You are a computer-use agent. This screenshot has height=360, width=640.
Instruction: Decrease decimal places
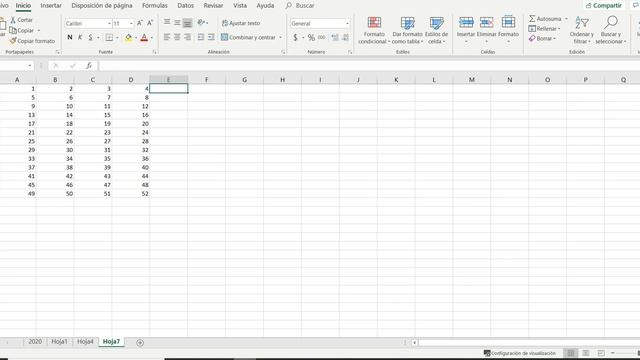pyautogui.click(x=345, y=38)
